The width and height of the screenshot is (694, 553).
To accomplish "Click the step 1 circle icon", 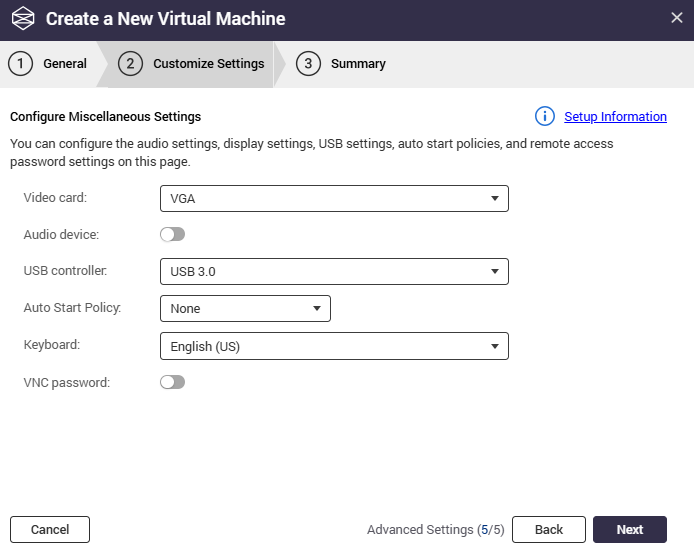I will tap(20, 64).
